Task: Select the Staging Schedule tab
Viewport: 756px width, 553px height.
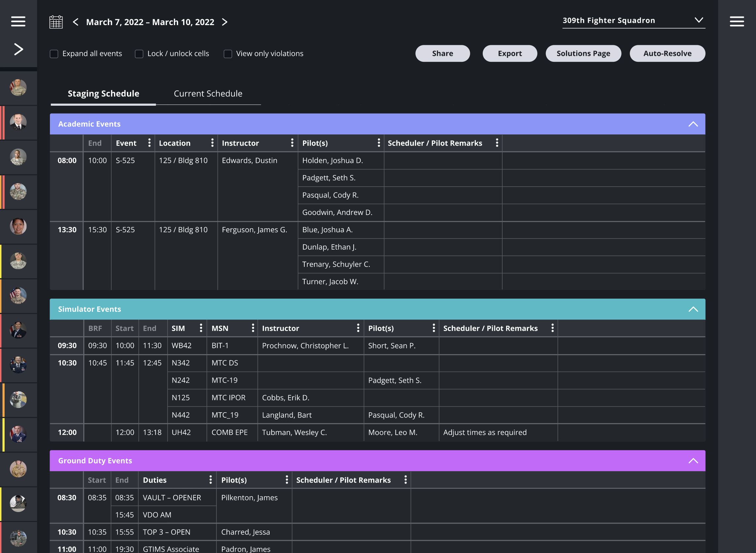Action: tap(103, 94)
